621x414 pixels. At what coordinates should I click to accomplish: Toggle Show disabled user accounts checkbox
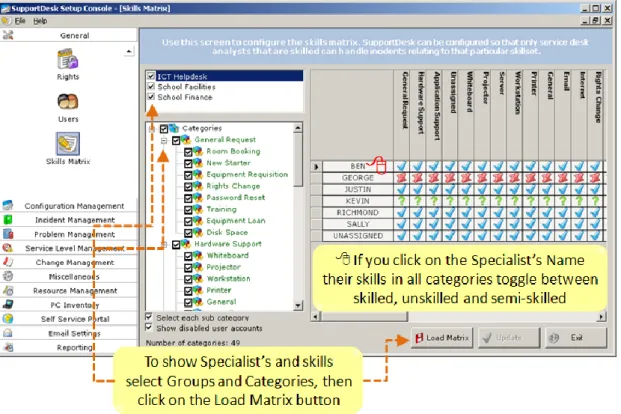coord(149,327)
